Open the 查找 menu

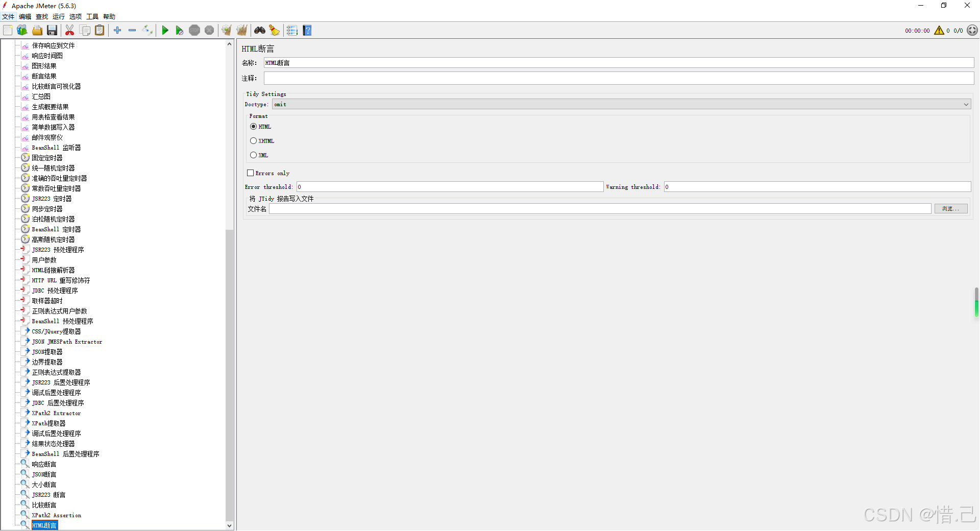[x=42, y=17]
